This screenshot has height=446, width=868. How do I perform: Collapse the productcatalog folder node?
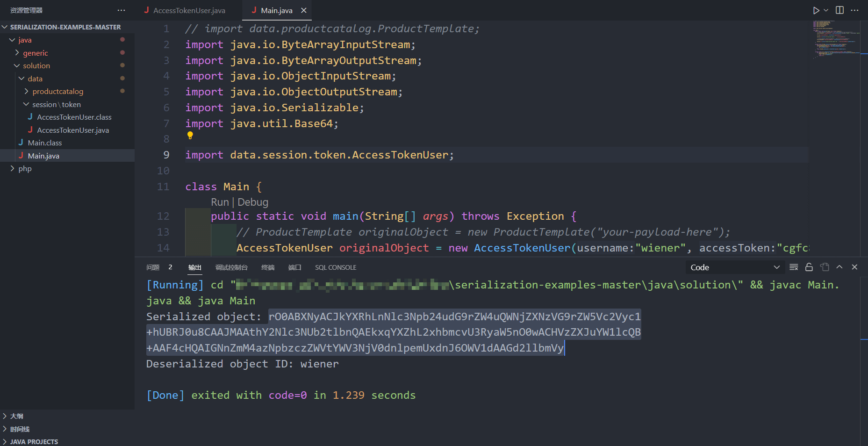(x=57, y=92)
